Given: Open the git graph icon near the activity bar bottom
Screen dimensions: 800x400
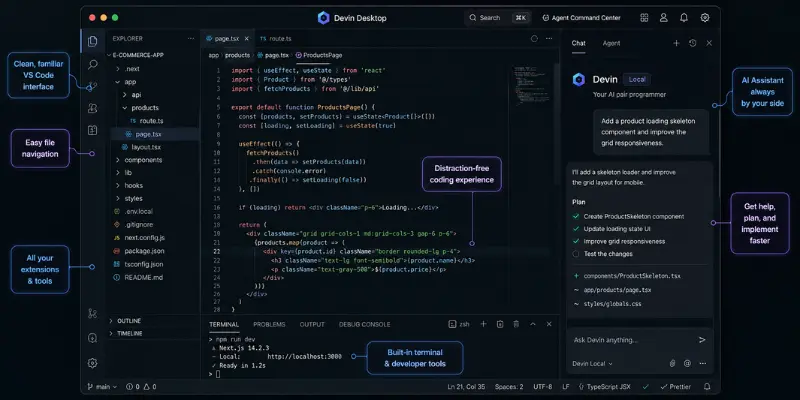Looking at the screenshot, I should [92, 314].
